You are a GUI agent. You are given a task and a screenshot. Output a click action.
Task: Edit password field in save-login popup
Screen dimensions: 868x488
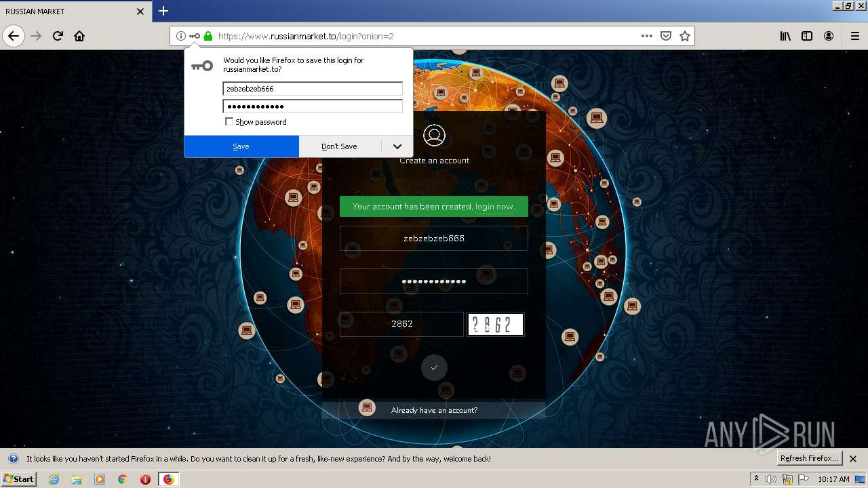pos(313,106)
